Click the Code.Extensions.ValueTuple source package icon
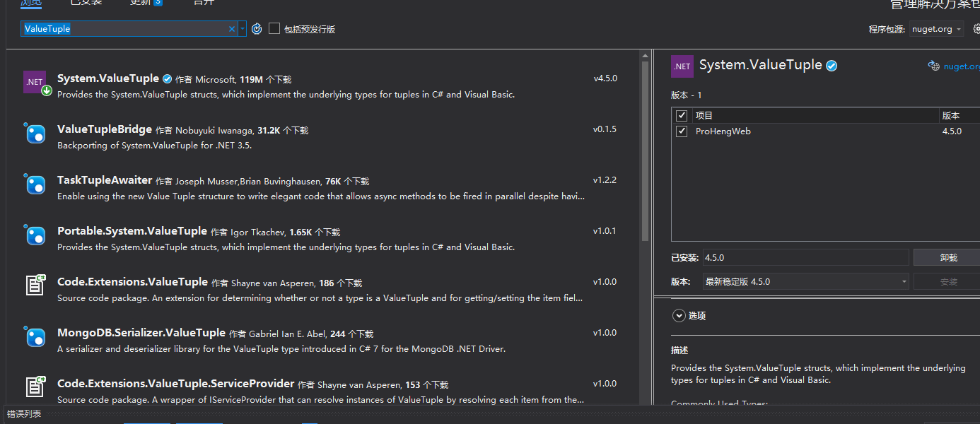The width and height of the screenshot is (980, 424). pyautogui.click(x=35, y=285)
